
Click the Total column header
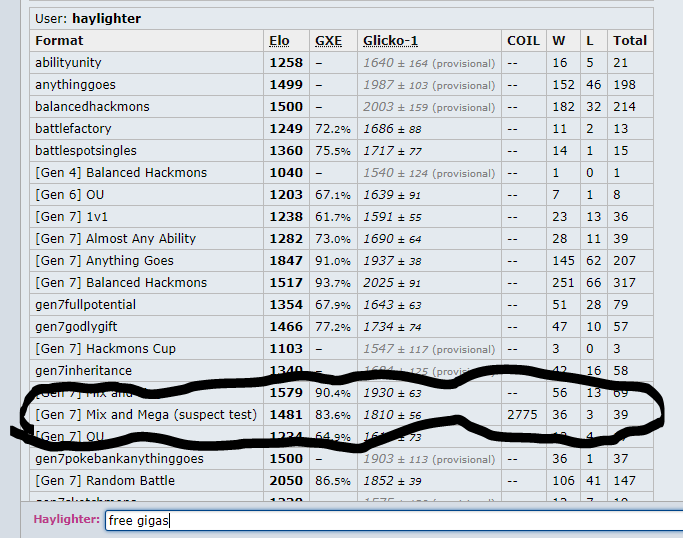630,41
